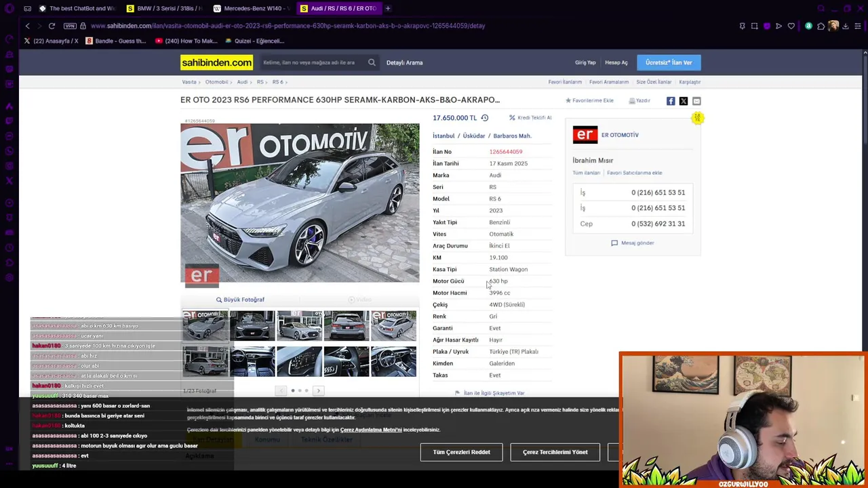Image resolution: width=868 pixels, height=488 pixels.
Task: Click the Vasıta breadcrumb
Action: pos(189,82)
